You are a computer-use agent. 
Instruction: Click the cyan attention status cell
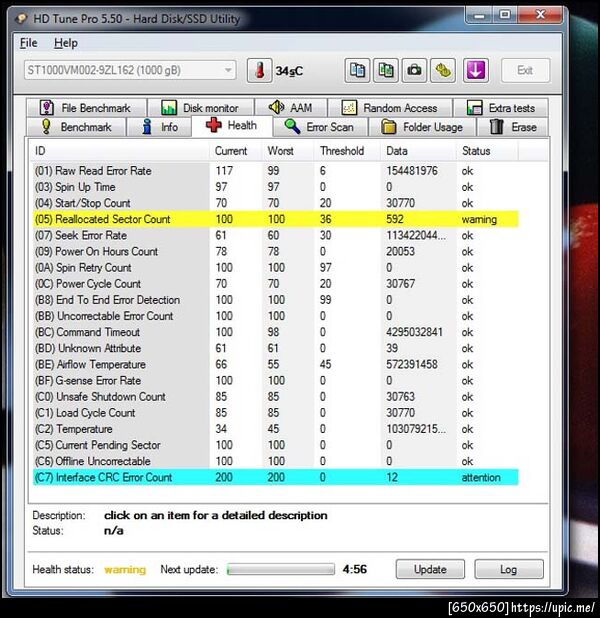(481, 478)
